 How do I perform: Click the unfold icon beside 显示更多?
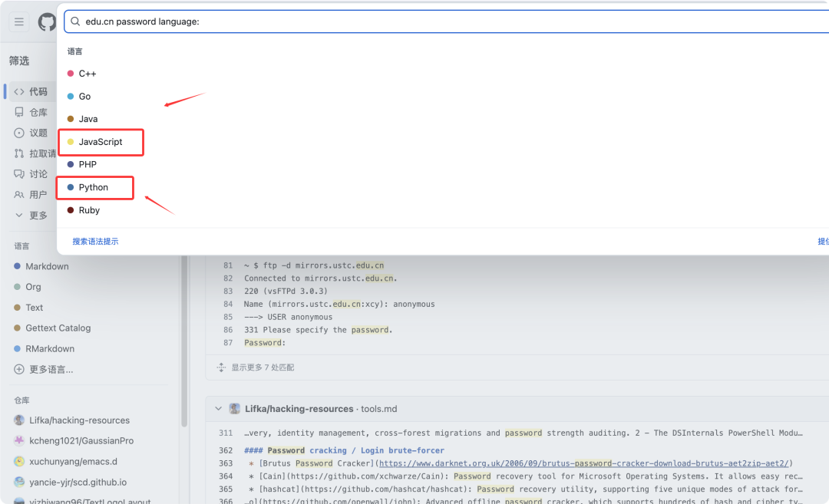pos(221,367)
